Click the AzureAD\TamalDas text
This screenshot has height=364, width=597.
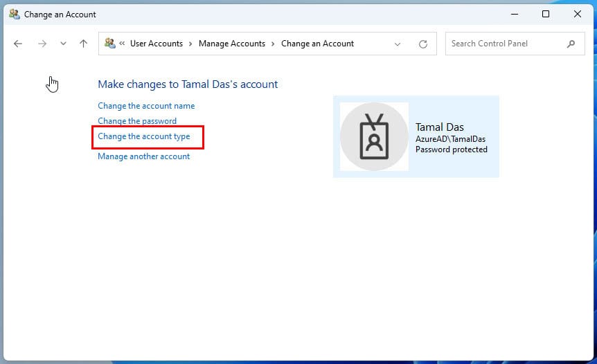tap(450, 139)
